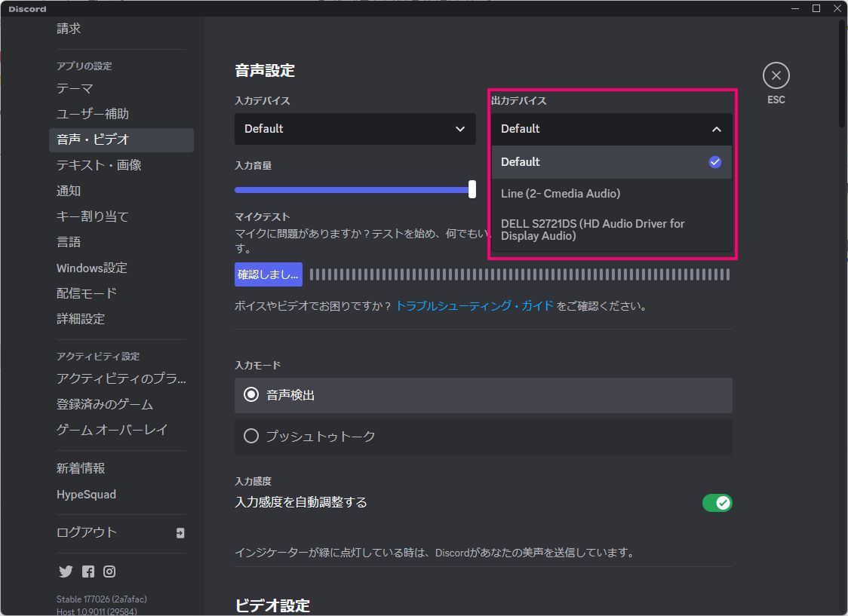Choose DELL S2721DS display audio output
This screenshot has width=848, height=616.
pos(612,230)
